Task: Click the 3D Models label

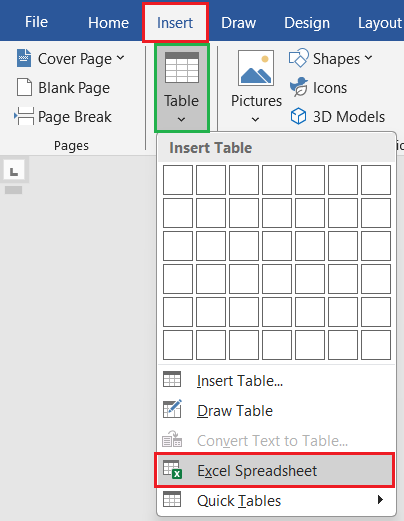Action: pos(349,117)
